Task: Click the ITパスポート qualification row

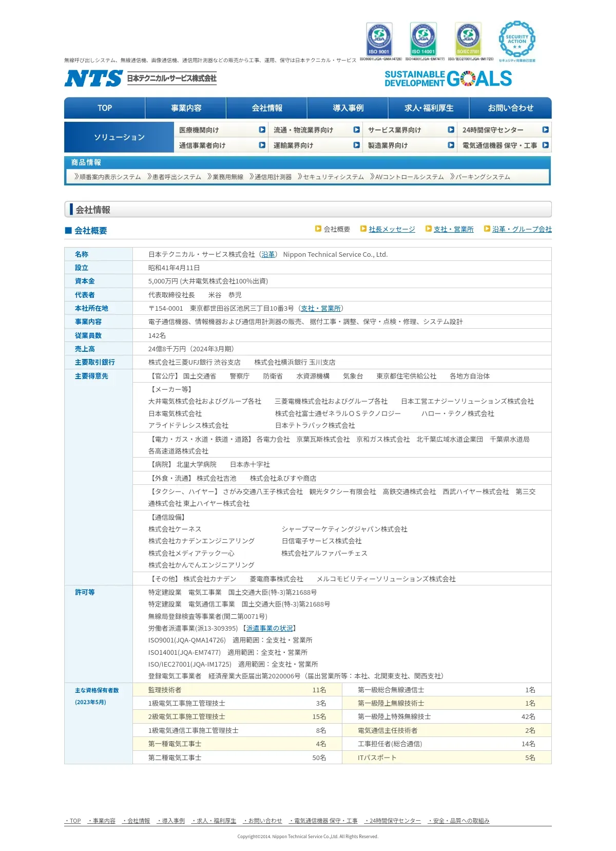Action: pyautogui.click(x=447, y=758)
